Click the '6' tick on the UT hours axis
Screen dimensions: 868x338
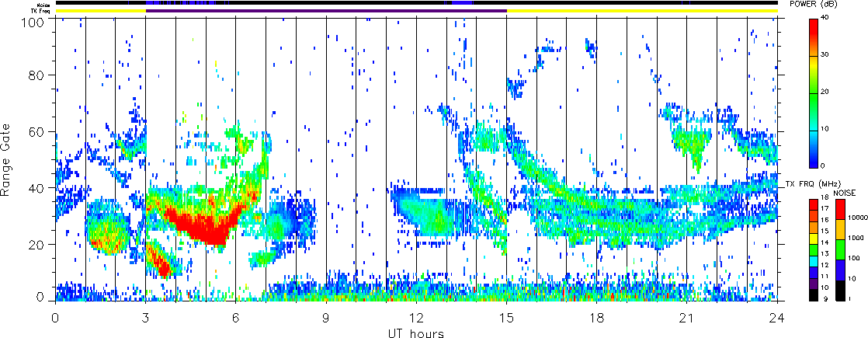click(236, 318)
